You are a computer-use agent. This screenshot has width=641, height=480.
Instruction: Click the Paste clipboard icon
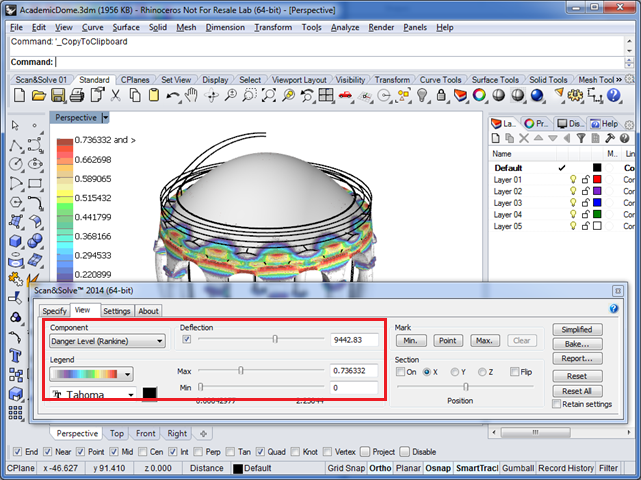tap(154, 96)
